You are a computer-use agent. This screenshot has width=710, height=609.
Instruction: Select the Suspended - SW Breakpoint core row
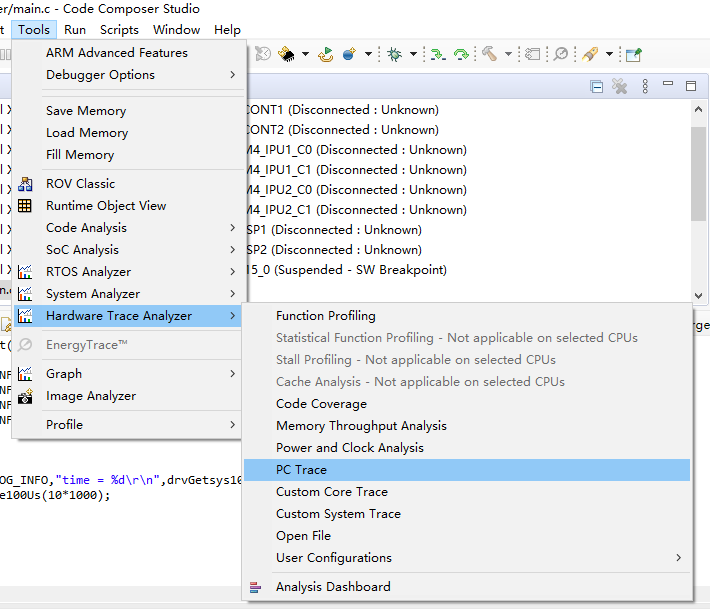347,270
